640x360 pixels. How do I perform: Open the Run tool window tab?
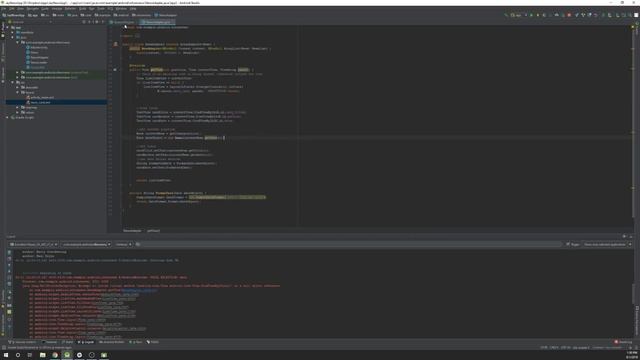[x=136, y=342]
